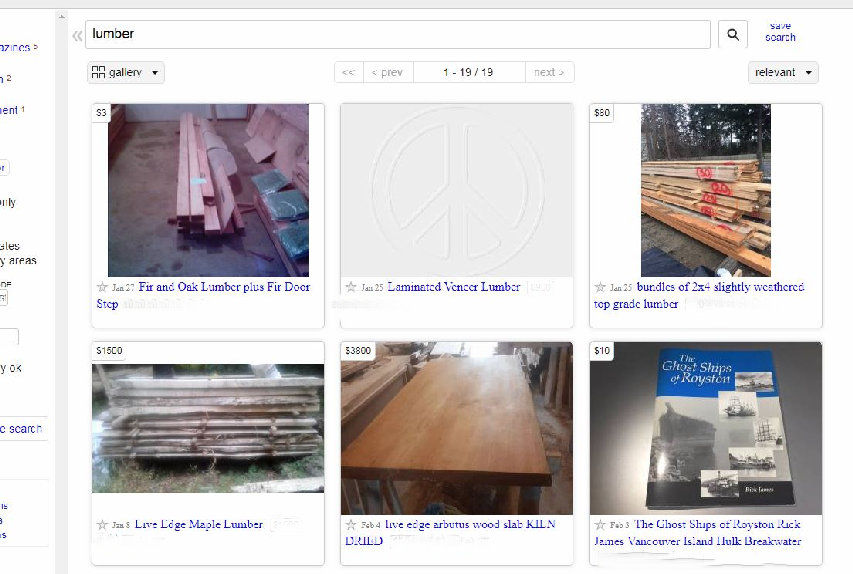The width and height of the screenshot is (853, 574).
Task: Star the Fir and Oak Lumber listing
Action: [102, 287]
